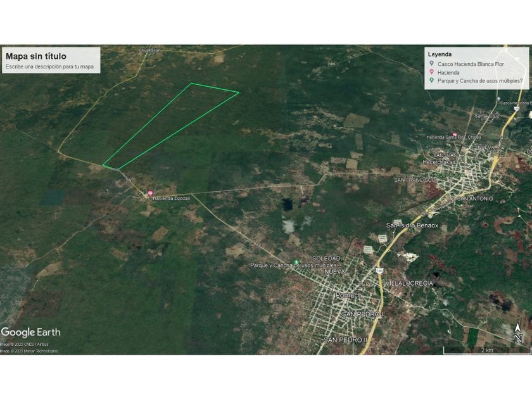Click the 'San Isidro Benaox' label
This screenshot has height=399, width=532.
click(412, 225)
